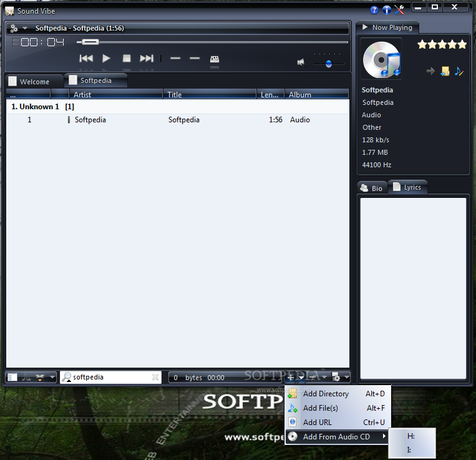Select the '1. Unknown 1 [1]' group row
Screen dimensions: 476x460
(x=178, y=107)
